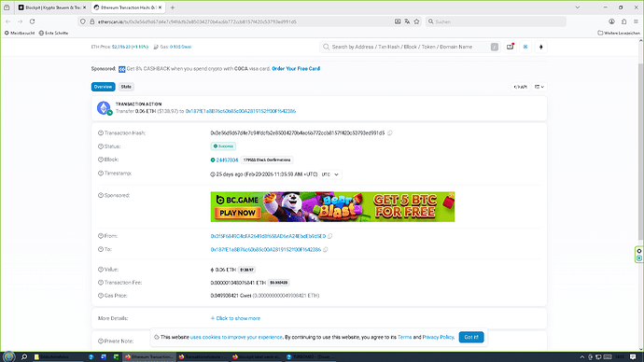The width and height of the screenshot is (644, 362).
Task: Click the help icon beside Transaction Hash
Action: [x=101, y=133]
